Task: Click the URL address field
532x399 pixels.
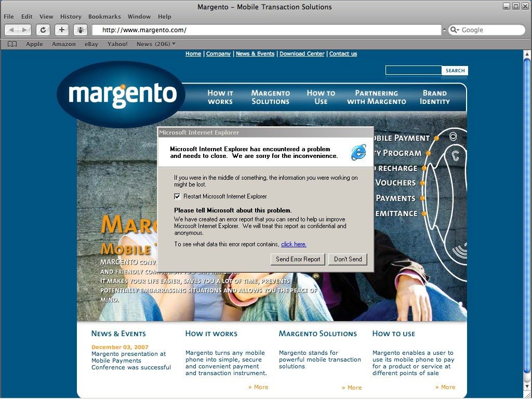Action: tap(267, 30)
